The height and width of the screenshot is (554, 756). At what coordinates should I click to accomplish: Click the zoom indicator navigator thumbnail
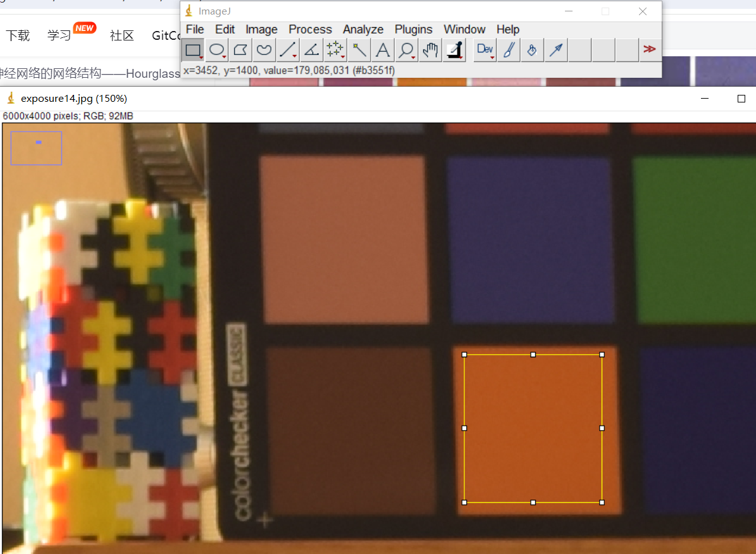36,148
